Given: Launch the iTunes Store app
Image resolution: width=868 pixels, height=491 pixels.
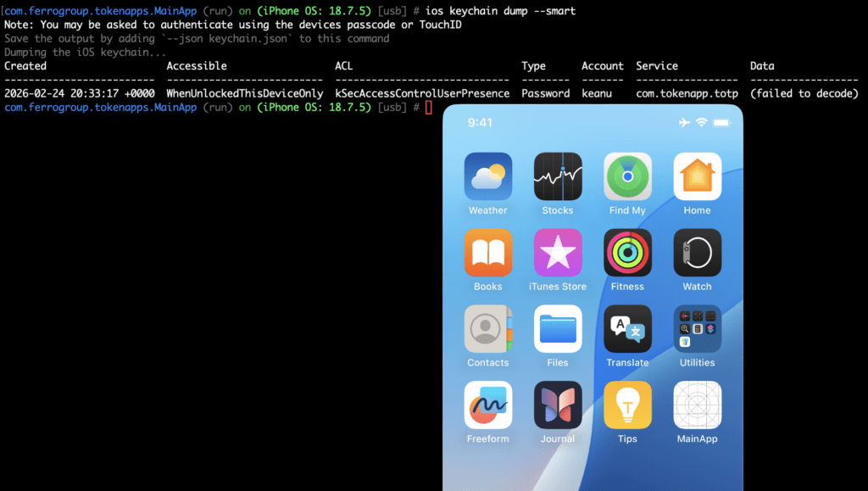Looking at the screenshot, I should pos(558,253).
